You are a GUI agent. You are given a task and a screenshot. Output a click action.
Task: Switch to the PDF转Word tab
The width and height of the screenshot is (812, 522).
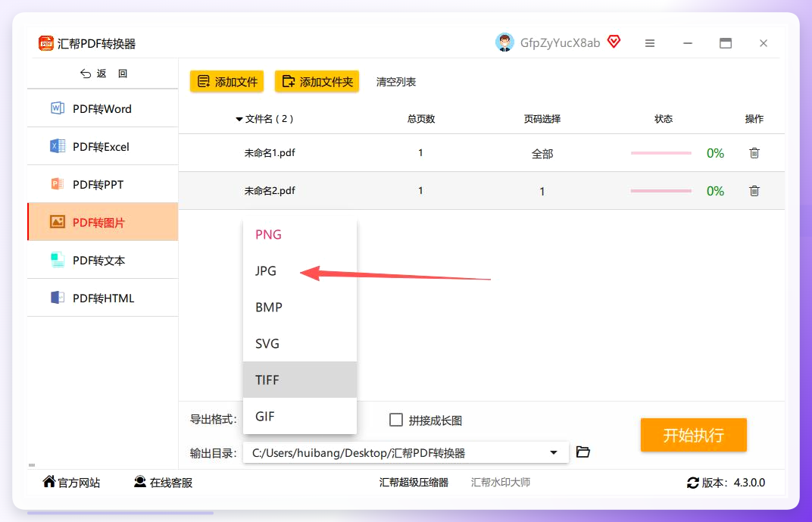click(x=102, y=108)
